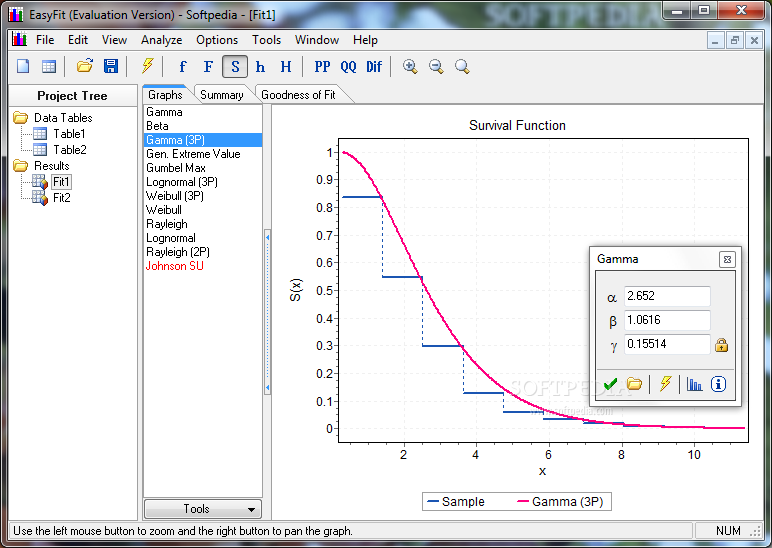Apply Gamma parameters with green checkmark
This screenshot has width=772, height=548.
611,384
